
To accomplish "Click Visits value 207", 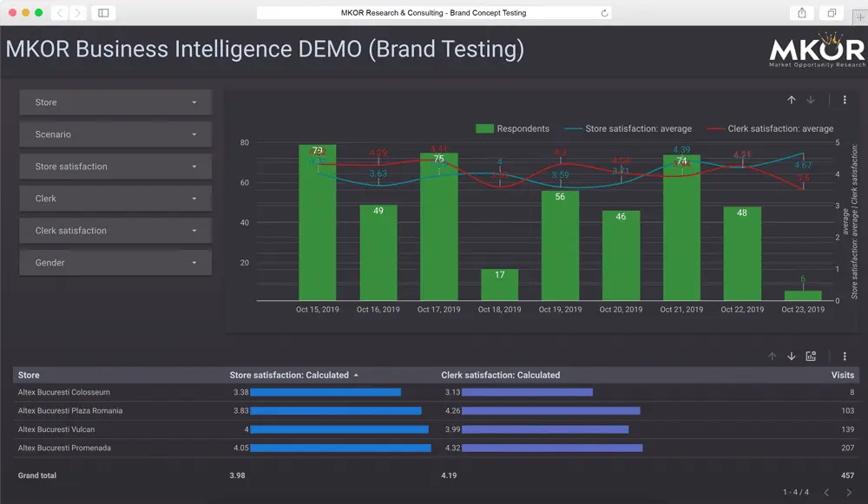I will click(847, 448).
